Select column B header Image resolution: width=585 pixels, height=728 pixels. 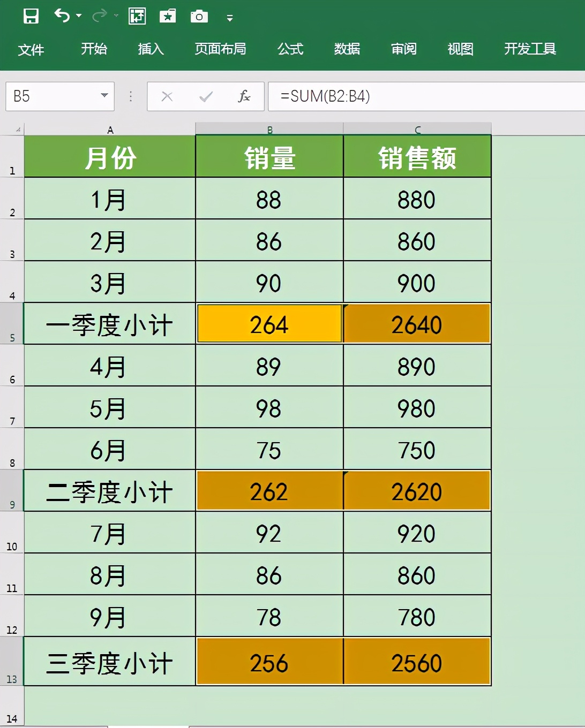[269, 129]
